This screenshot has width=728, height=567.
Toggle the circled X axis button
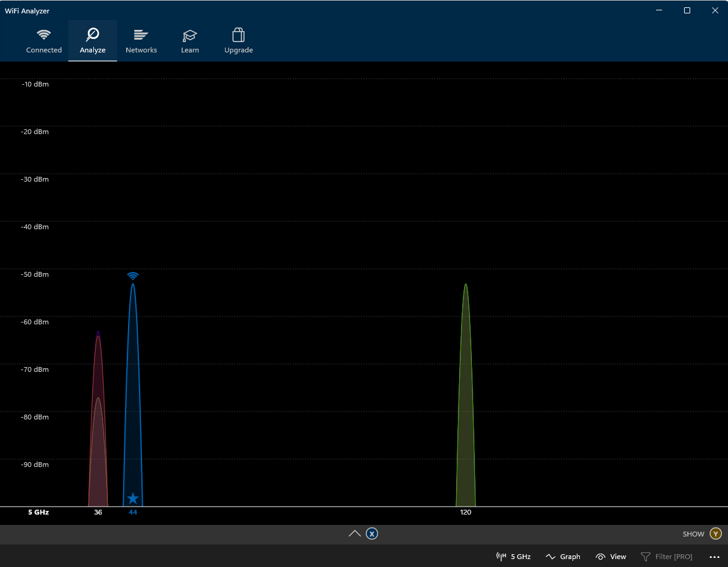(372, 534)
